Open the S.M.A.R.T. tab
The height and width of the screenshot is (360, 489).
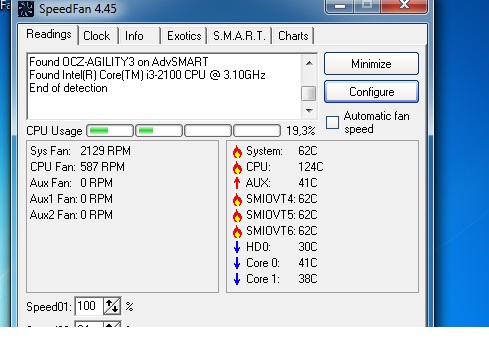tap(239, 36)
